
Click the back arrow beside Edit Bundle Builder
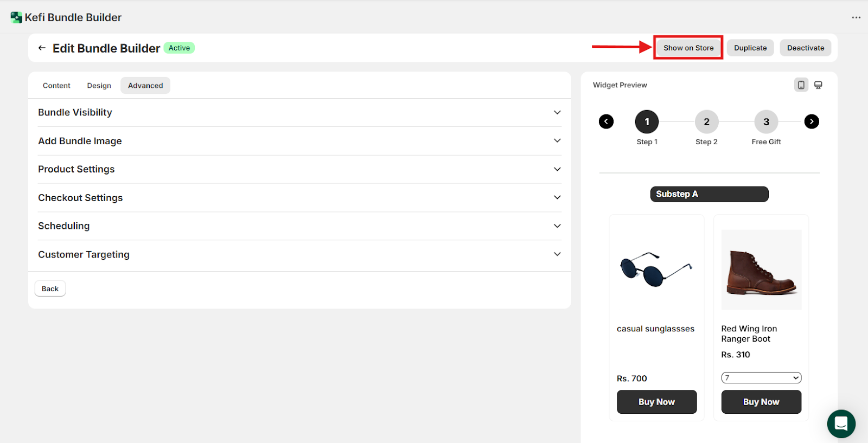coord(42,48)
